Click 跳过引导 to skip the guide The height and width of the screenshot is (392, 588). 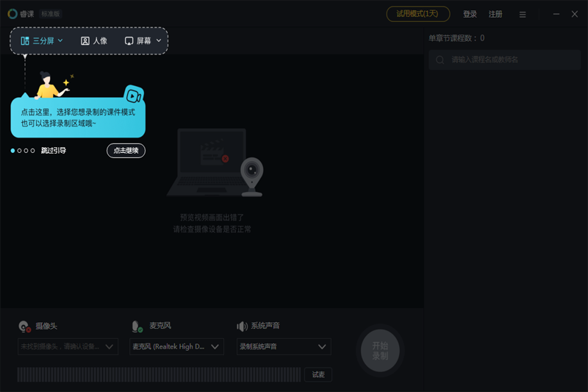click(54, 151)
